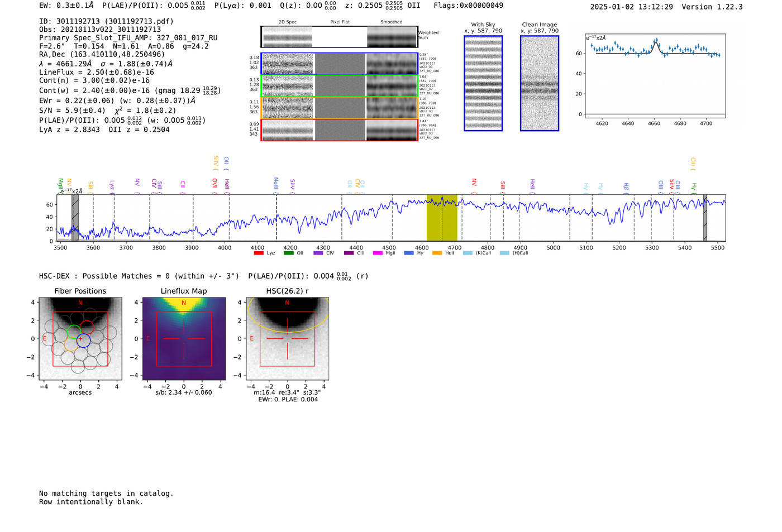The image size is (782, 532).
Task: Click the red Lyα legend swatch
Action: tap(259, 253)
